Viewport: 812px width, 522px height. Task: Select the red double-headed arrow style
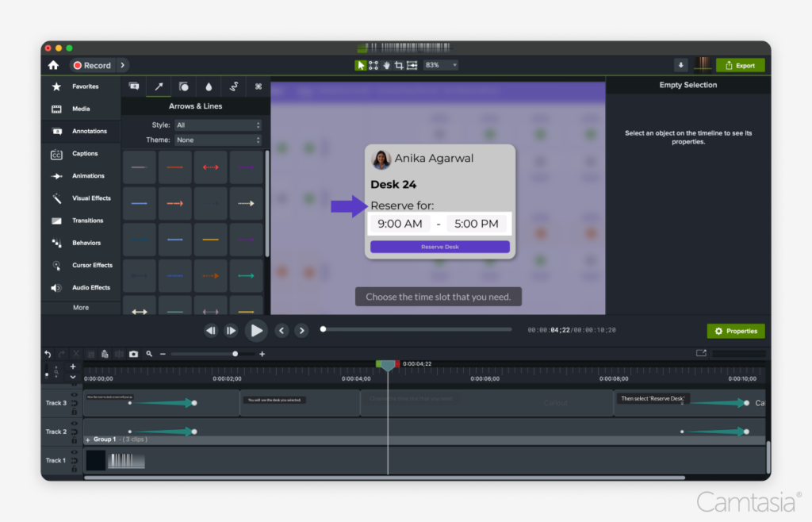(x=211, y=167)
